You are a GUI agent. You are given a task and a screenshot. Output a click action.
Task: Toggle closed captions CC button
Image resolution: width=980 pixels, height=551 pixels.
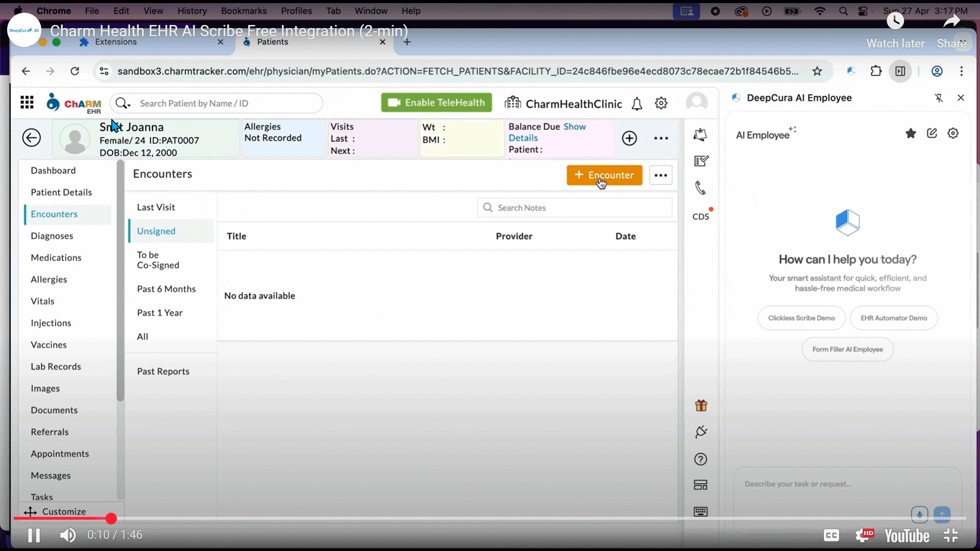tap(831, 535)
